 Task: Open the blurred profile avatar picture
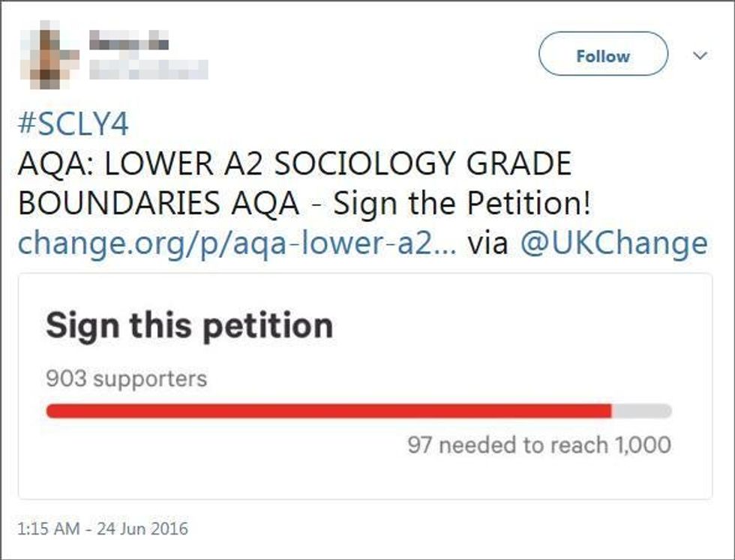tap(49, 54)
